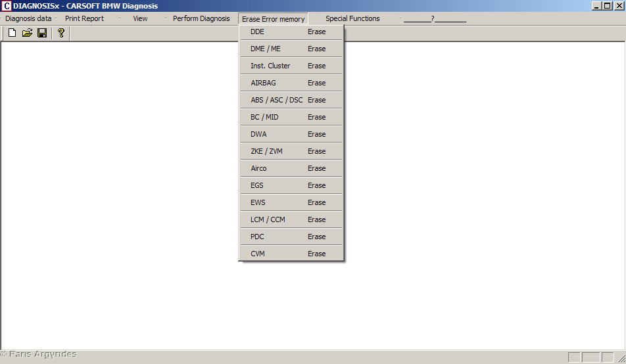This screenshot has height=364, width=626.
Task: Erase CVM error memory
Action: pos(291,254)
